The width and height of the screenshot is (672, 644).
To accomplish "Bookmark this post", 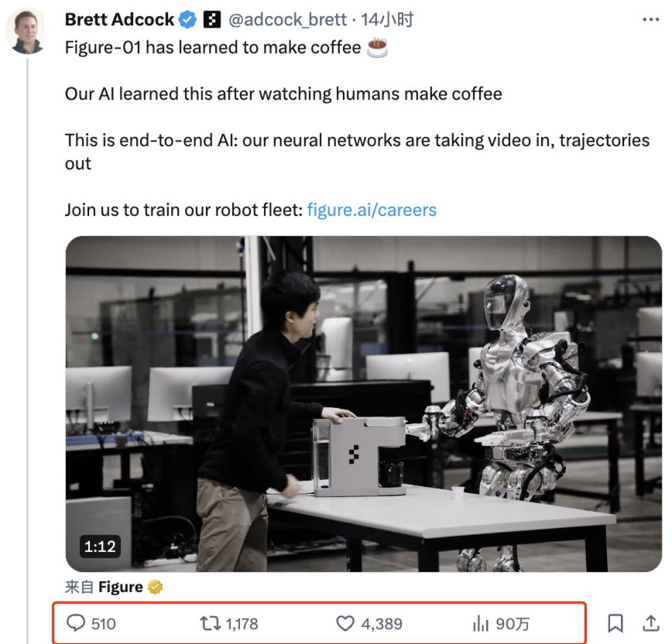I will tap(615, 623).
